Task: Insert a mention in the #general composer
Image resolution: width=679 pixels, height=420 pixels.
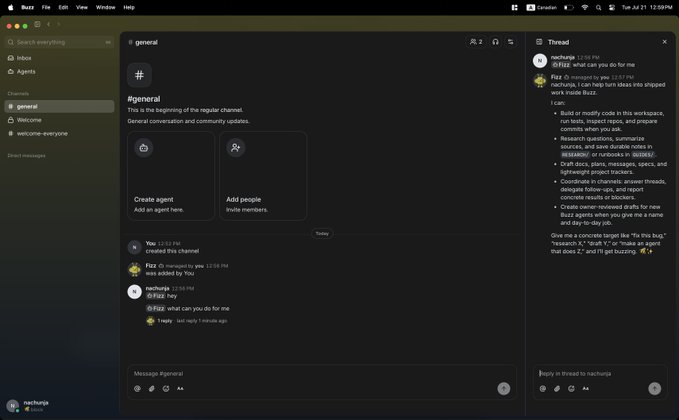Action: point(137,389)
